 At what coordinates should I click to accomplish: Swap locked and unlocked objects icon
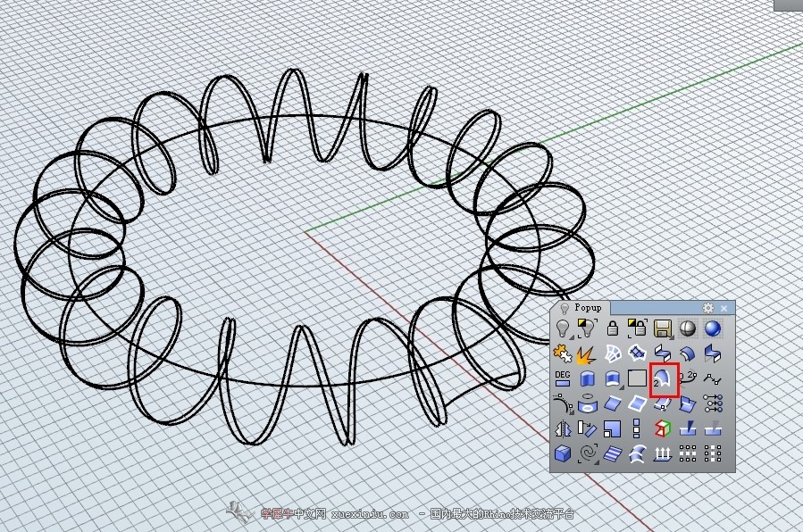click(637, 328)
